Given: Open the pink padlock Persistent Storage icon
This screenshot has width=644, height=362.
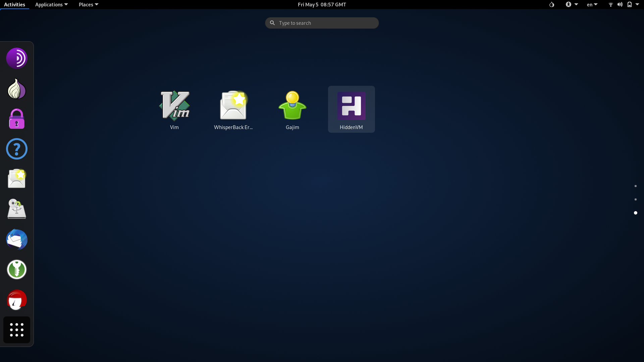Looking at the screenshot, I should point(16,119).
